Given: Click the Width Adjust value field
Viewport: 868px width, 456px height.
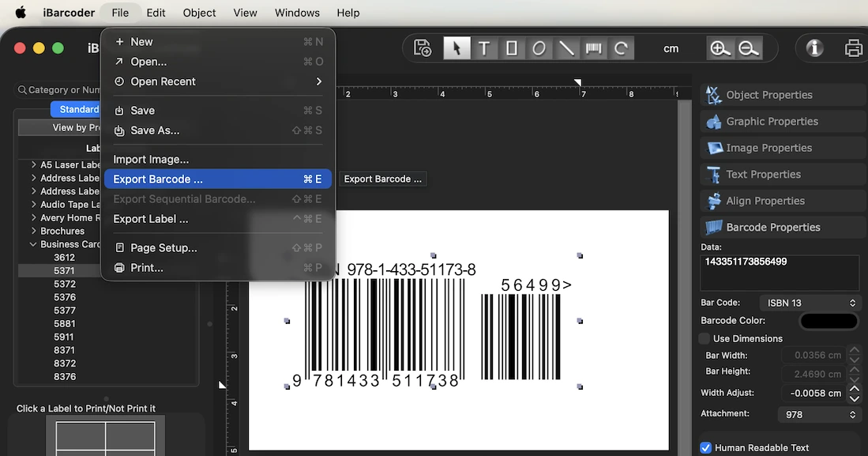Looking at the screenshot, I should pyautogui.click(x=814, y=393).
